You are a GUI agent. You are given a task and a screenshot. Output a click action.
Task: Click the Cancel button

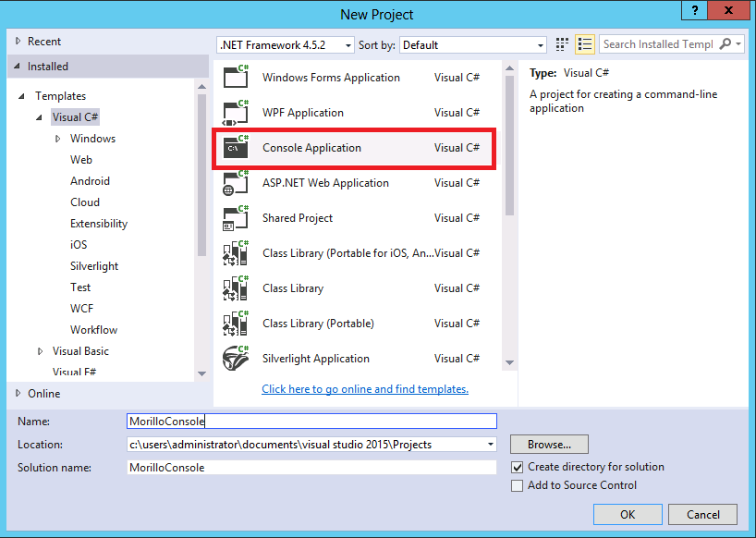point(703,514)
